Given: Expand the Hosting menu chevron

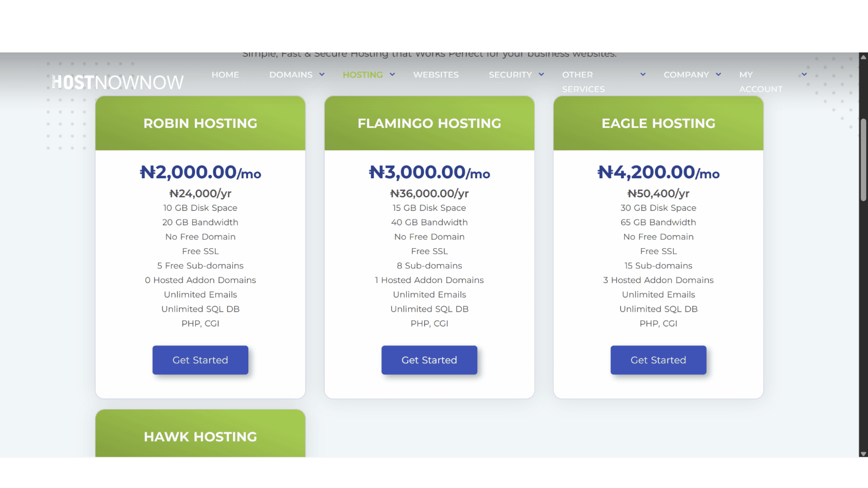Looking at the screenshot, I should click(392, 75).
